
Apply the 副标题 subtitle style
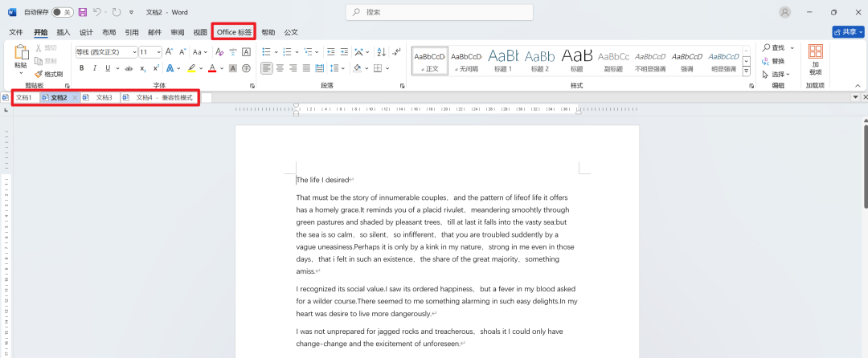[613, 61]
